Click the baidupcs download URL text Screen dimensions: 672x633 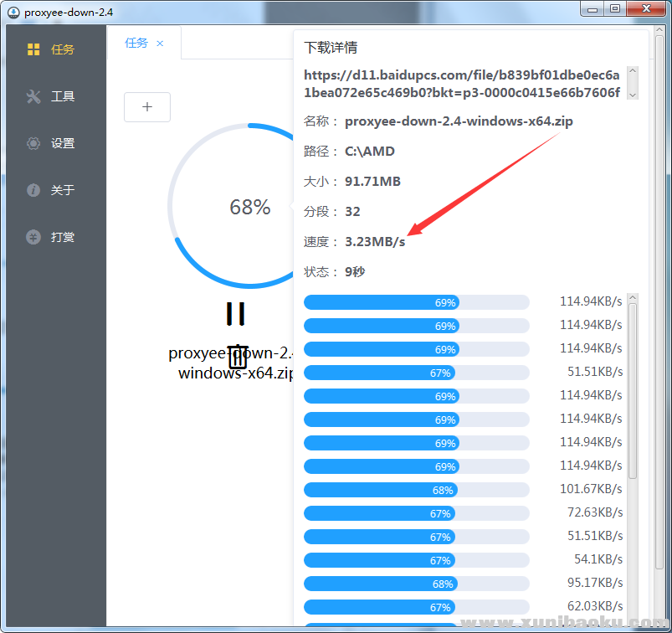[462, 83]
